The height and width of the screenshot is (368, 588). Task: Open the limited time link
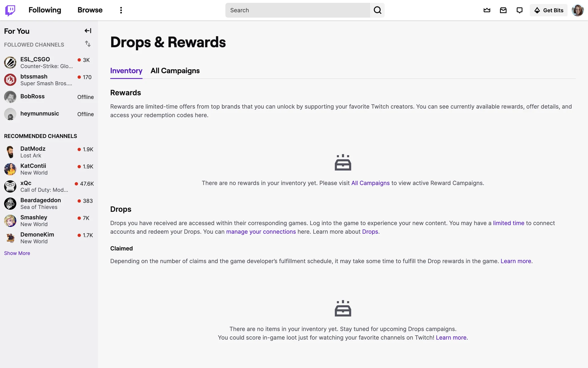point(508,223)
